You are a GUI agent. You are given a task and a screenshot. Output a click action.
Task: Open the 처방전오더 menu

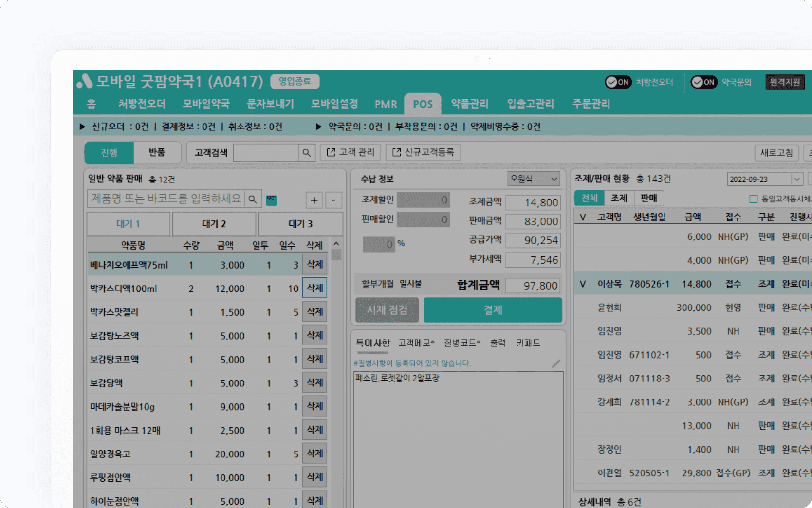pyautogui.click(x=142, y=104)
